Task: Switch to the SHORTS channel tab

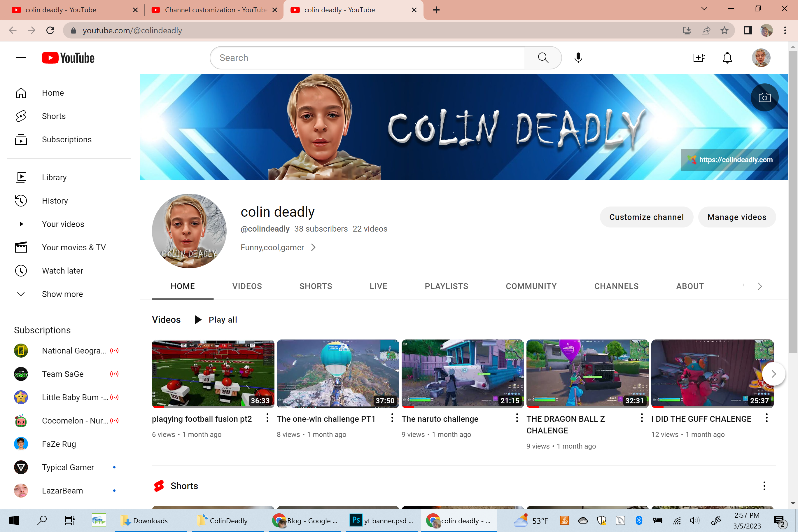Action: (x=316, y=286)
